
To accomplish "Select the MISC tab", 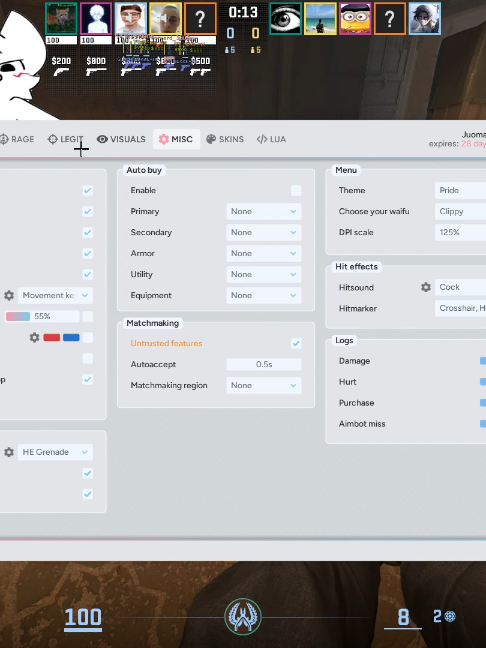I will click(176, 139).
